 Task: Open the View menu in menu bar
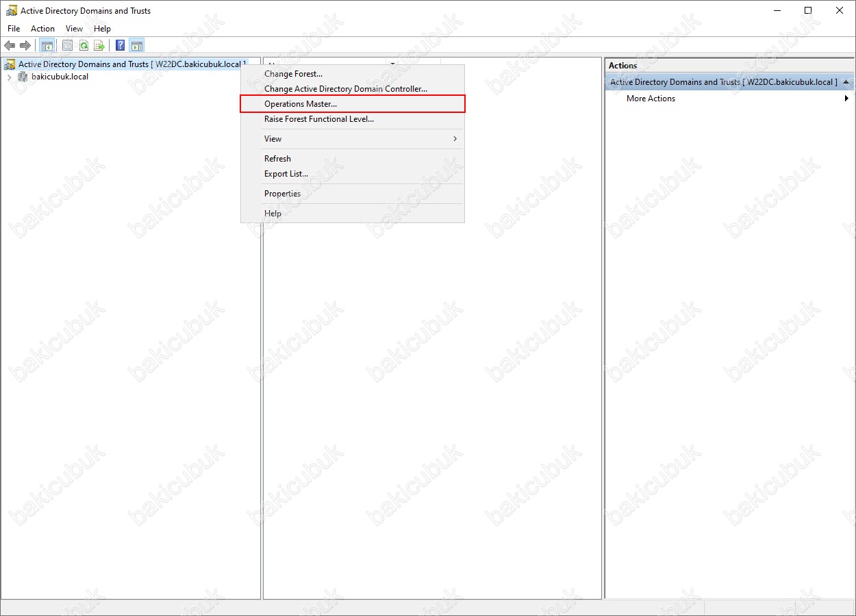[x=74, y=29]
